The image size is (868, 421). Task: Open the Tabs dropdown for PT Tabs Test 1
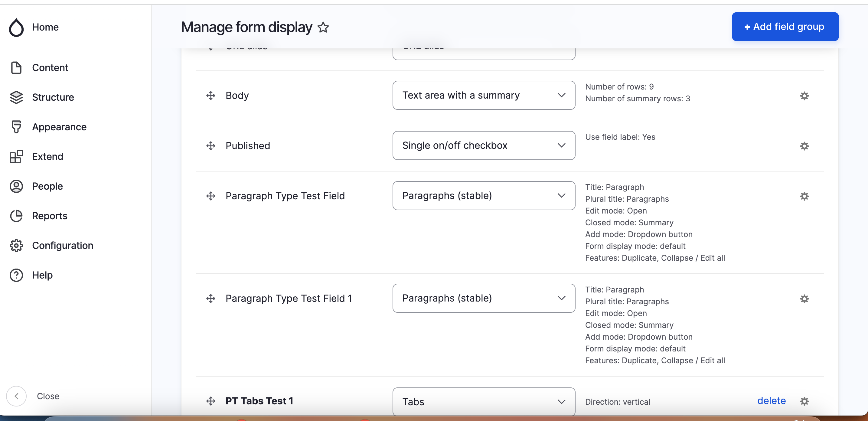(x=484, y=401)
